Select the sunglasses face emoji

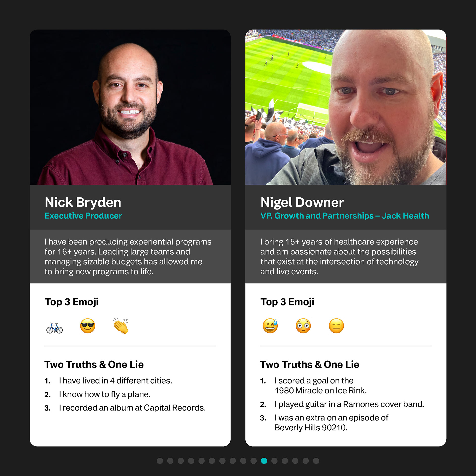coord(88,326)
